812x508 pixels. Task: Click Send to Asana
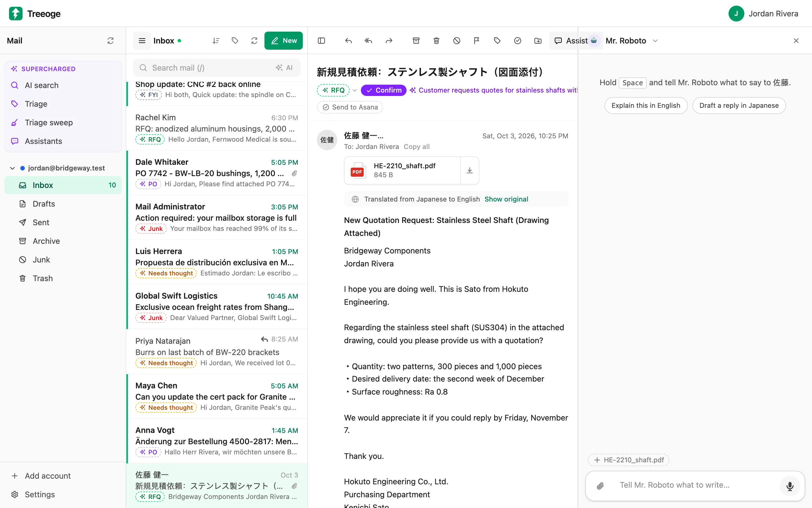click(x=350, y=107)
